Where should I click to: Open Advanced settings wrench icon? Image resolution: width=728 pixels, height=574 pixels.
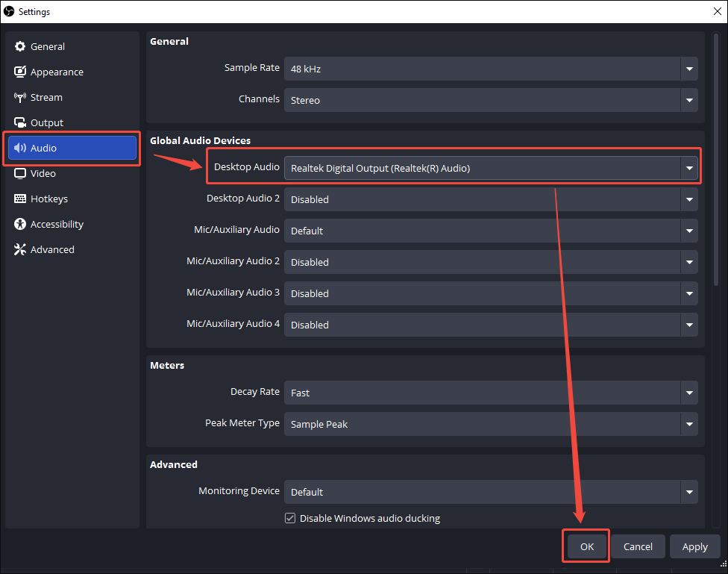(19, 249)
